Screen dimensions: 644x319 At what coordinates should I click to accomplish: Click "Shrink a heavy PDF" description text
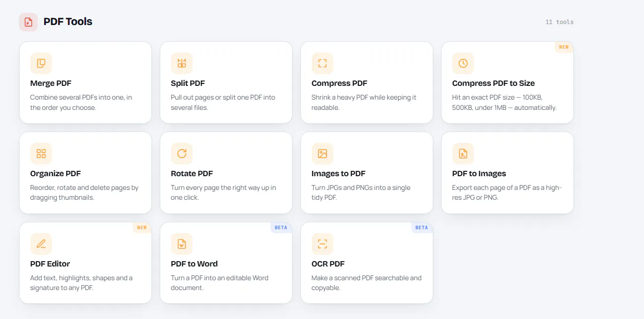click(364, 103)
